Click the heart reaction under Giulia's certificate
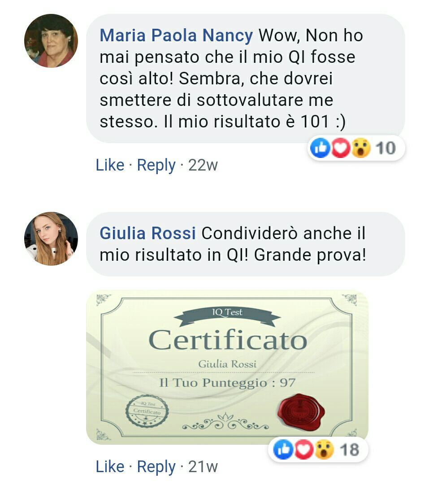429x504 pixels. point(303,449)
